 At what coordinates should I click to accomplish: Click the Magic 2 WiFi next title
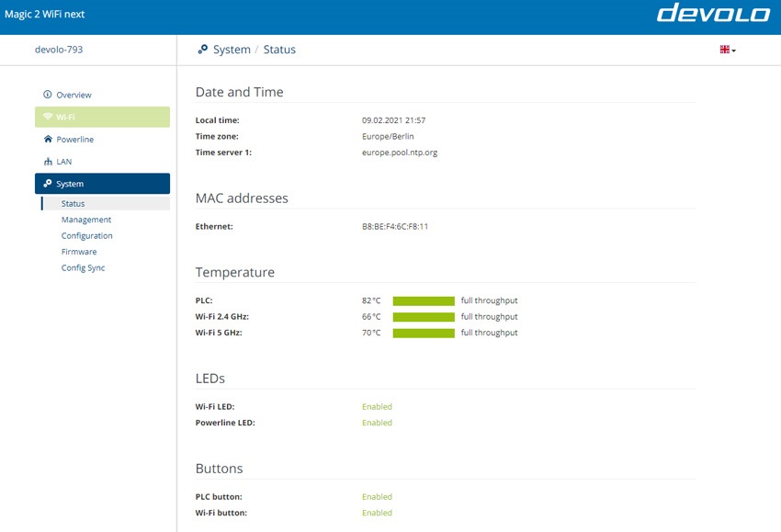[45, 14]
